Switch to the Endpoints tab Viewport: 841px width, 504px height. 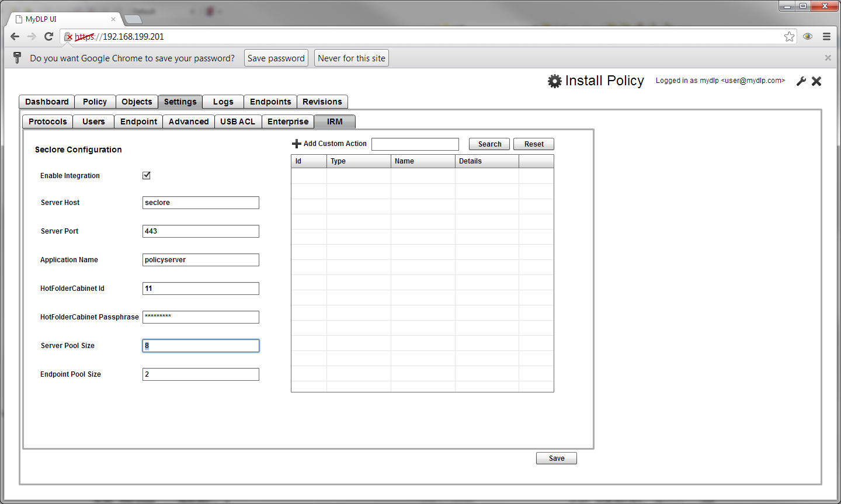pyautogui.click(x=270, y=102)
